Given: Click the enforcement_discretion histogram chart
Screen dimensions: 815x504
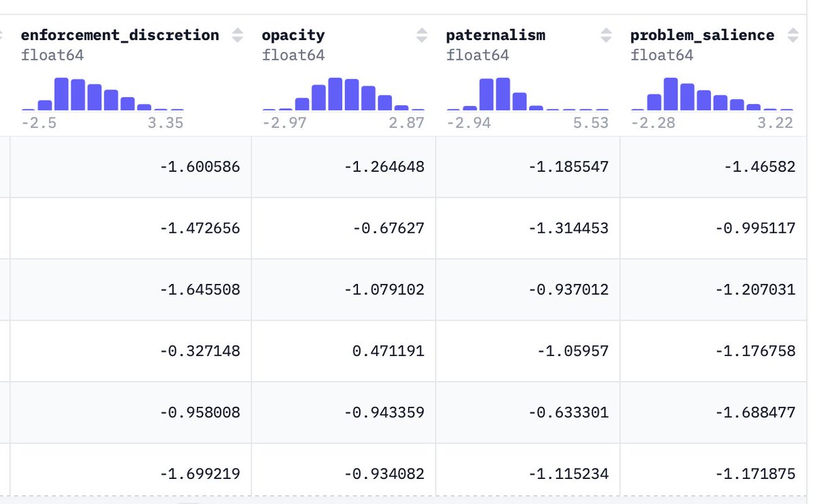Looking at the screenshot, I should 103,94.
